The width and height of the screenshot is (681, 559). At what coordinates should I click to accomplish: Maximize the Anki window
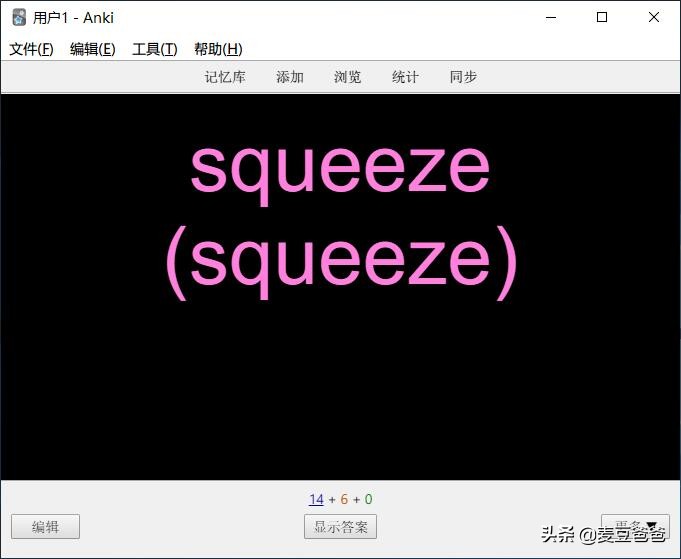tap(602, 17)
